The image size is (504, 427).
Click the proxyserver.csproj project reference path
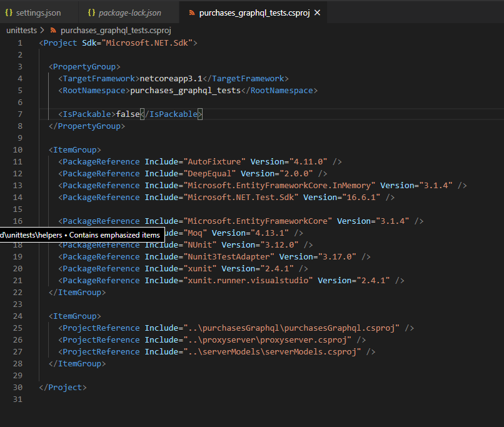click(268, 340)
